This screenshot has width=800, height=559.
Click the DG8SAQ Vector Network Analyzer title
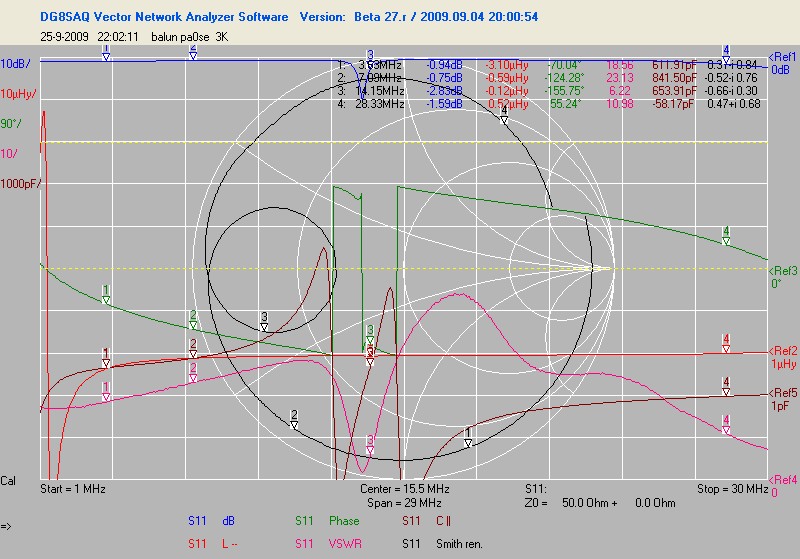point(164,16)
